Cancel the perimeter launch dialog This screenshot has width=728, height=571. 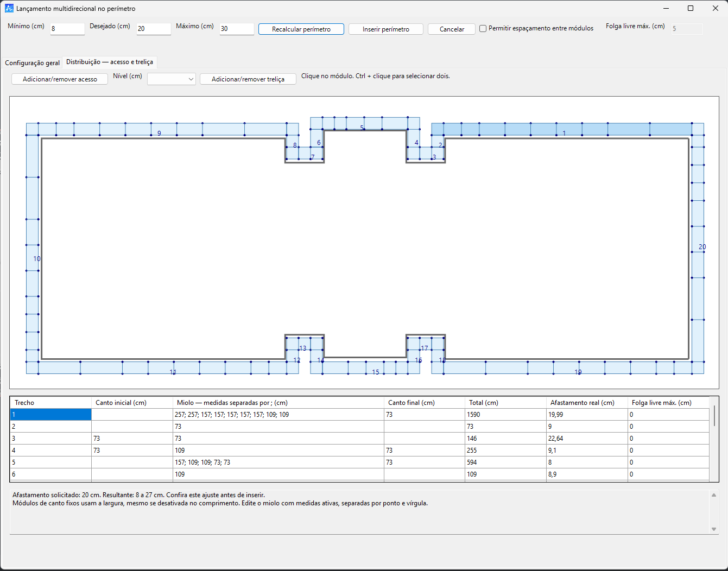(x=452, y=29)
